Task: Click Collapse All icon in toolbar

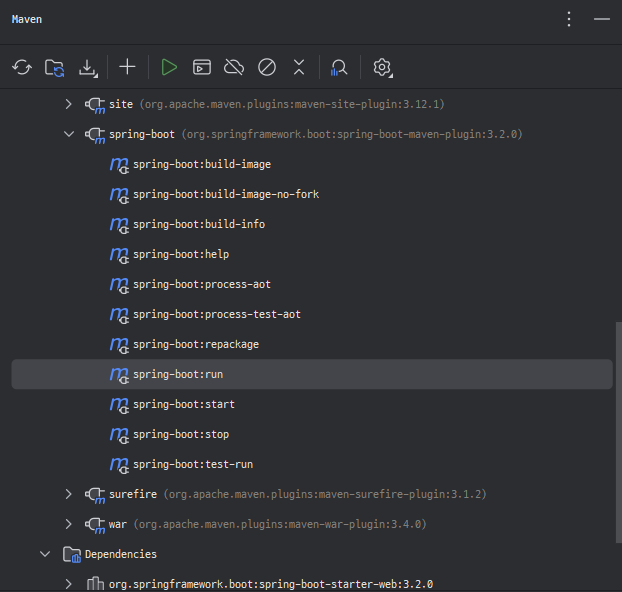Action: point(299,67)
